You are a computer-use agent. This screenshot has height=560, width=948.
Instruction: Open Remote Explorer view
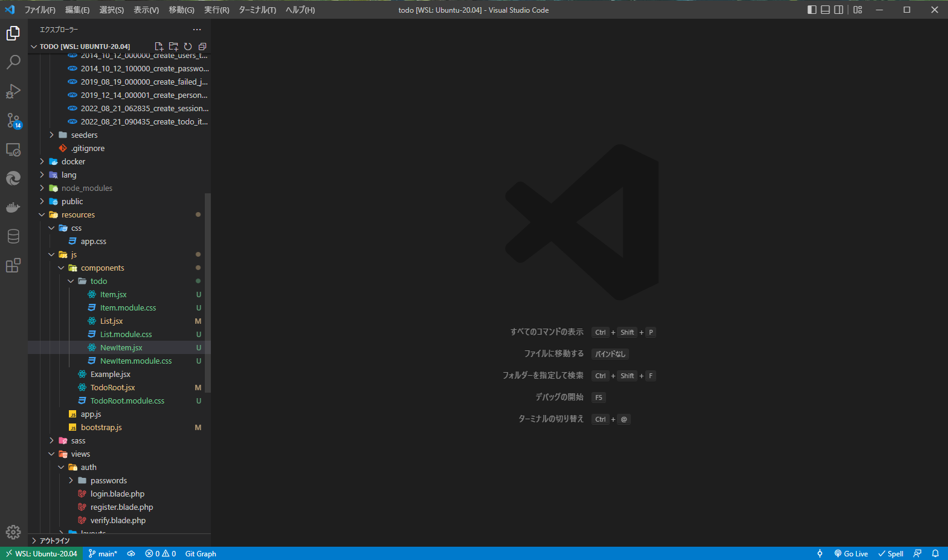(13, 149)
